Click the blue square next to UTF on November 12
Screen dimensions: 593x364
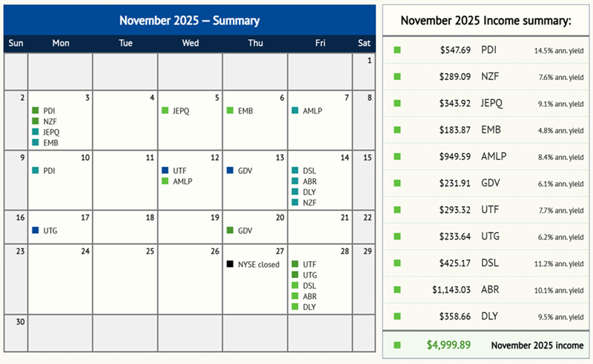tap(165, 171)
